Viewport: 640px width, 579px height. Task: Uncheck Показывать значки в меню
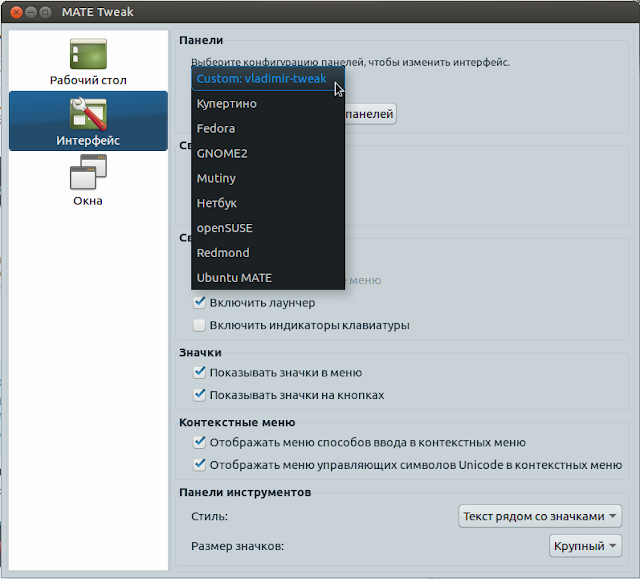pos(199,372)
